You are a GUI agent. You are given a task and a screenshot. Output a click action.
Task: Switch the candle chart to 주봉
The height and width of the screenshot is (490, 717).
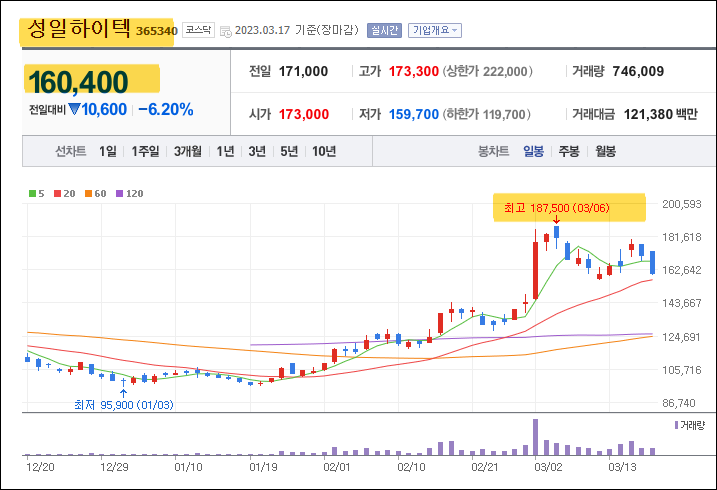tap(569, 151)
